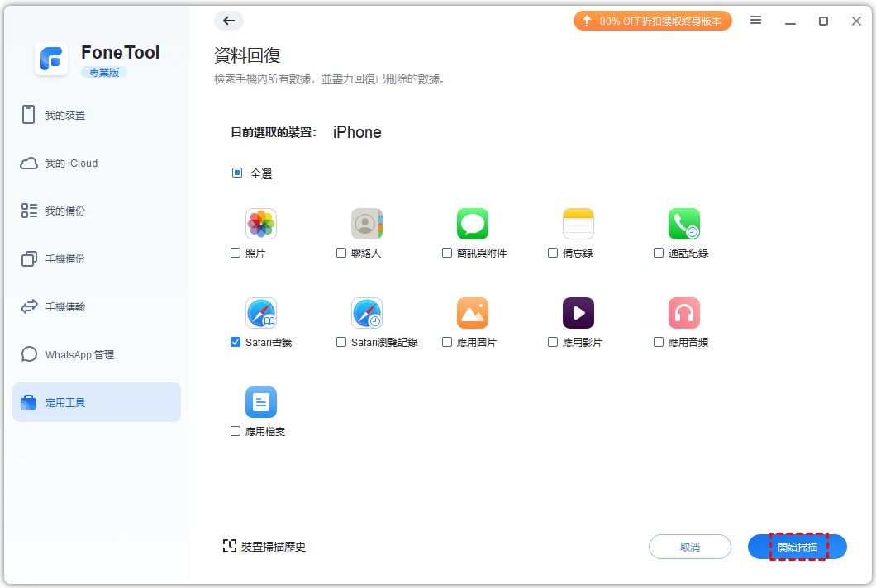Select WhatsApp 管理 in the sidebar

pyautogui.click(x=79, y=355)
